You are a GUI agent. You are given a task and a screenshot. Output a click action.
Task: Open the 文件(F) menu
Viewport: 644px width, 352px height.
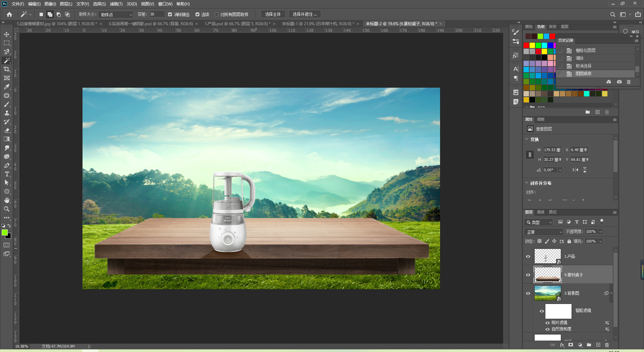pyautogui.click(x=18, y=4)
